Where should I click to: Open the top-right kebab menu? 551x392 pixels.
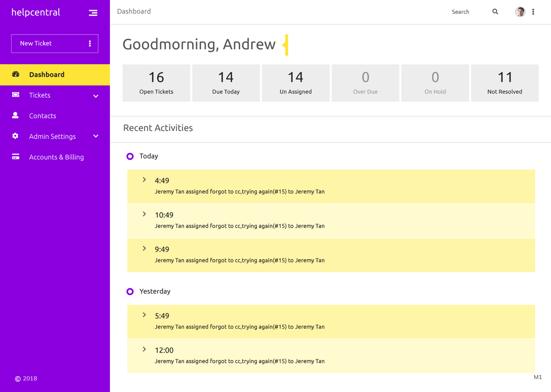[533, 12]
